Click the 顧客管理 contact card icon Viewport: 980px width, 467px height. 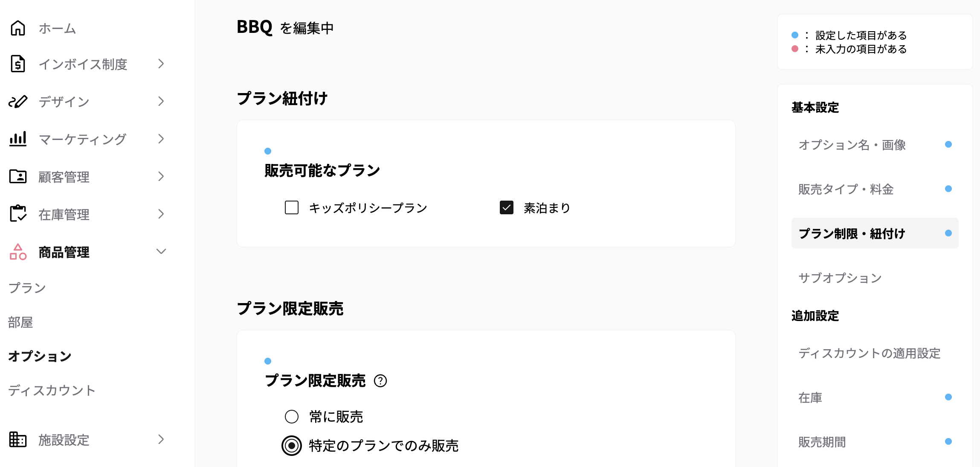coord(17,177)
